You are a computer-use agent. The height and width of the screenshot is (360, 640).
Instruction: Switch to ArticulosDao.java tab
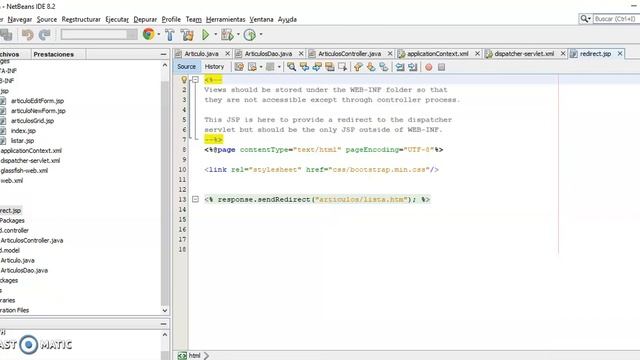[x=268, y=53]
